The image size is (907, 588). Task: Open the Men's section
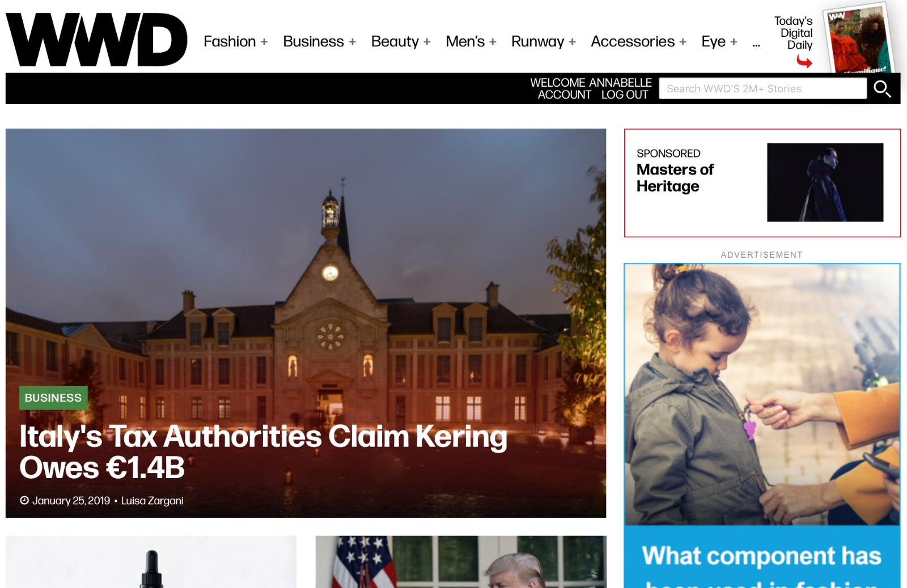[465, 41]
